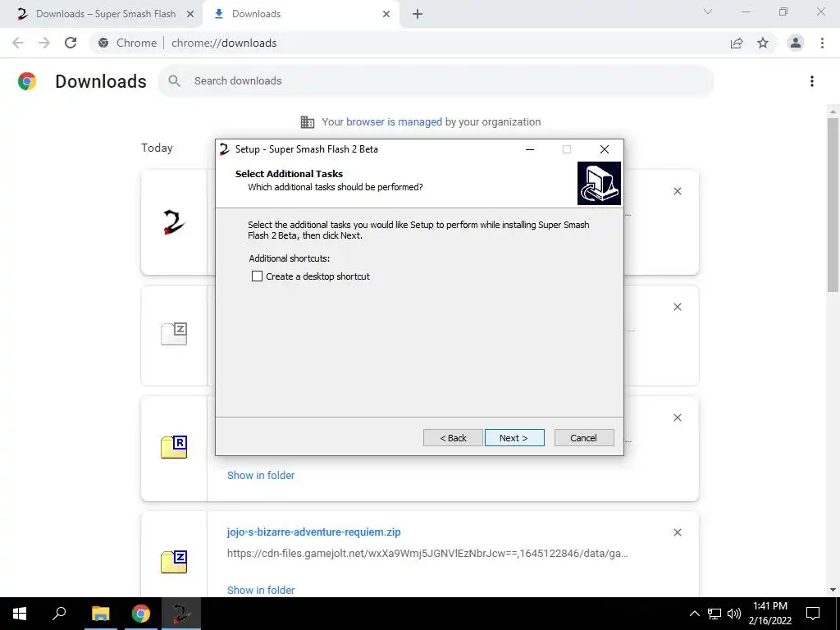Share this page via the share icon
Viewport: 840px width, 630px height.
737,43
